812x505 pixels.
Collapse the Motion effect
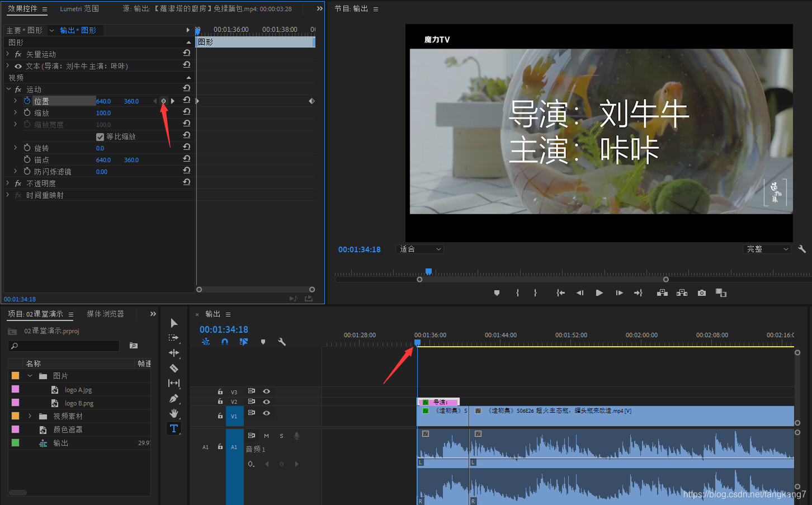(x=8, y=89)
